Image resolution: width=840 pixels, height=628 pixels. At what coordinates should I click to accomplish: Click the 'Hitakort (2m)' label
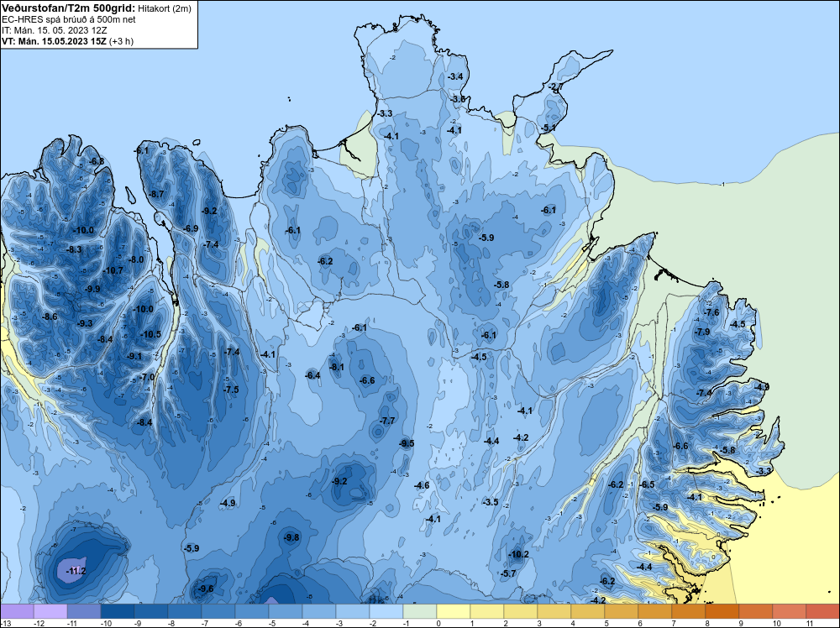tap(164, 8)
